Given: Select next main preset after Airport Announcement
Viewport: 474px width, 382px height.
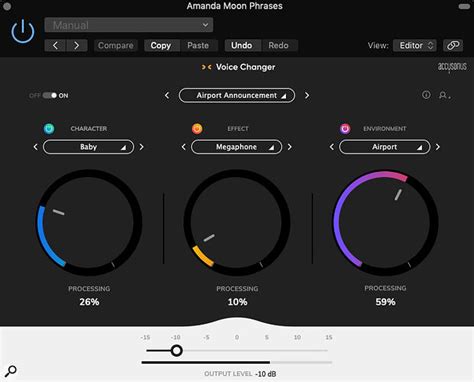Looking at the screenshot, I should 307,96.
